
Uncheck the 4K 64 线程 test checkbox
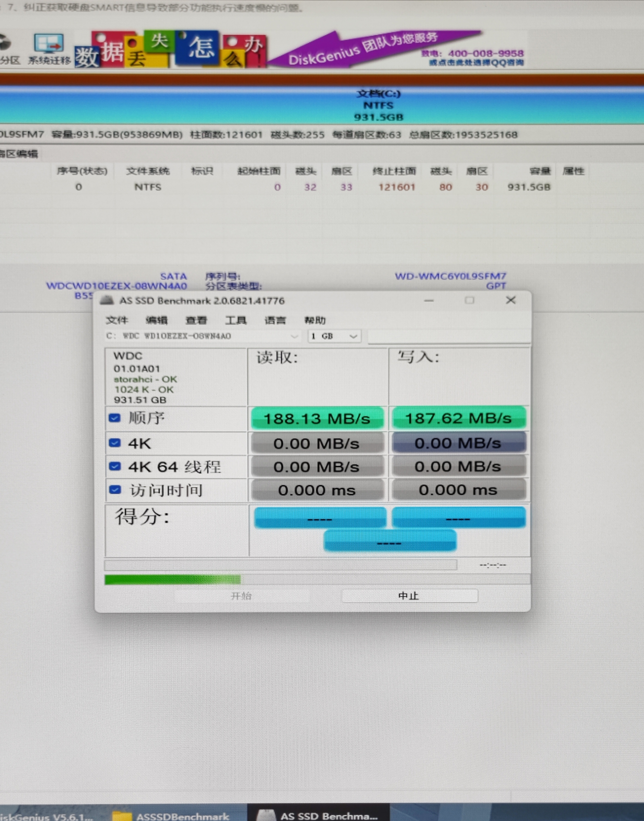click(x=115, y=467)
